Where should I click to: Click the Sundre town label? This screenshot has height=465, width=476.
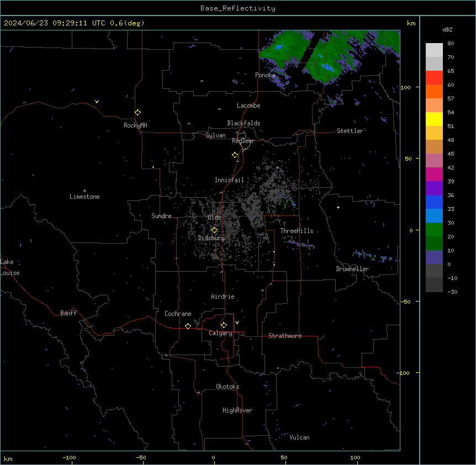(x=161, y=216)
